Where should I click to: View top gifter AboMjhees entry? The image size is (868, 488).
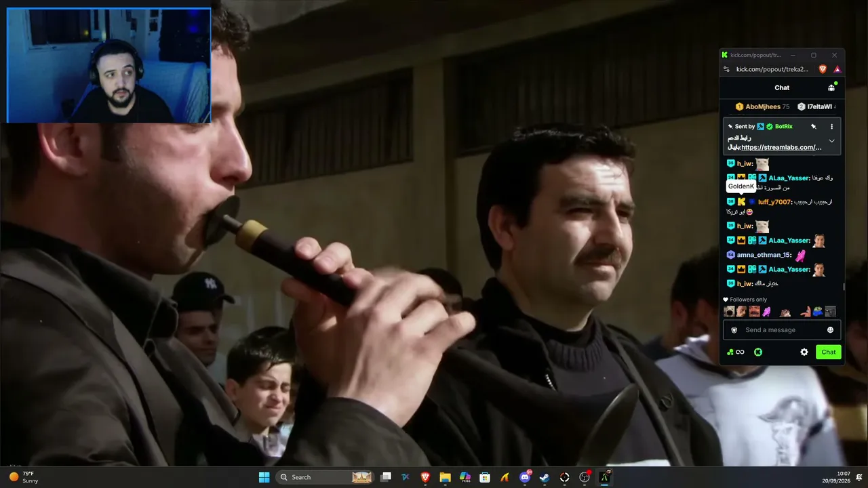(x=762, y=106)
